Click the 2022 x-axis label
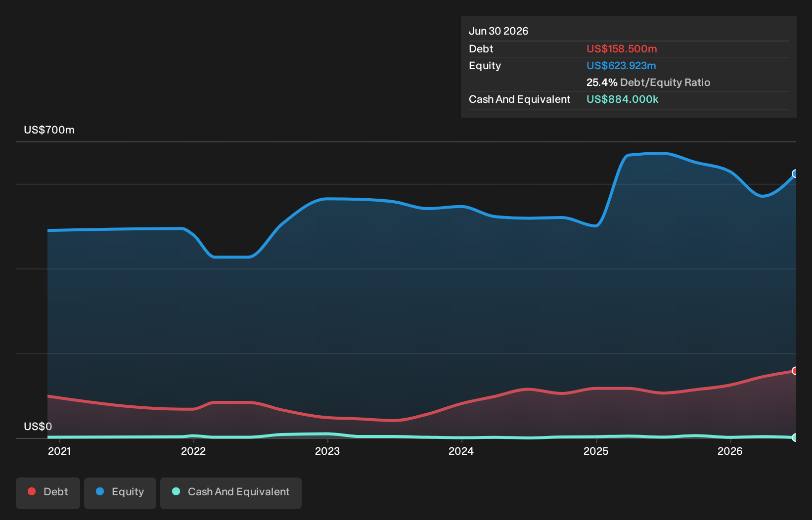 pos(193,451)
